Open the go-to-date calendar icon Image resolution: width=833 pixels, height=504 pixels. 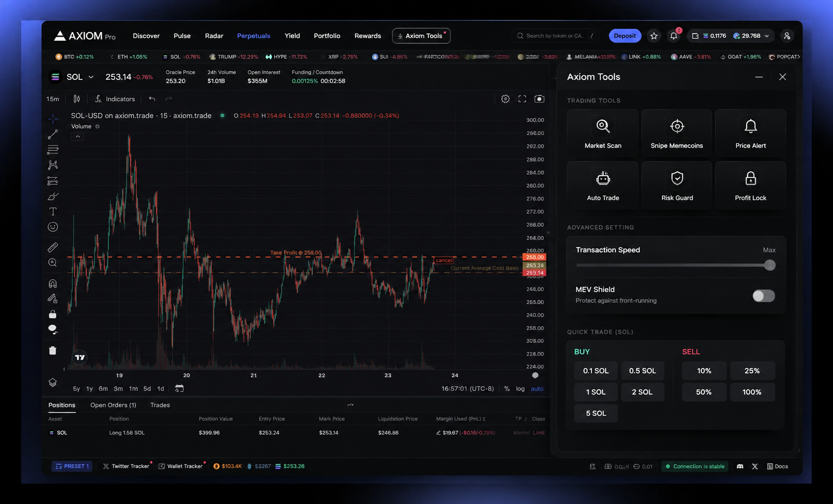tap(179, 388)
